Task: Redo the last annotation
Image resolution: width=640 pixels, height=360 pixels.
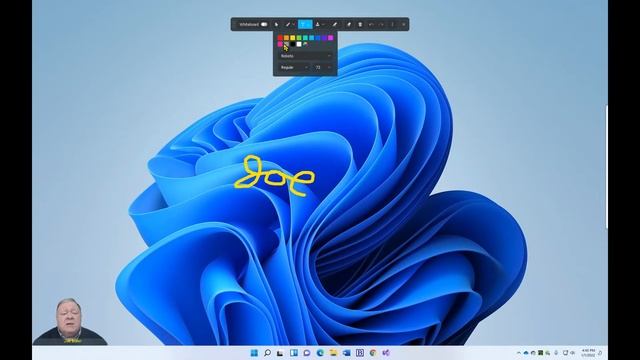Action: tap(381, 24)
